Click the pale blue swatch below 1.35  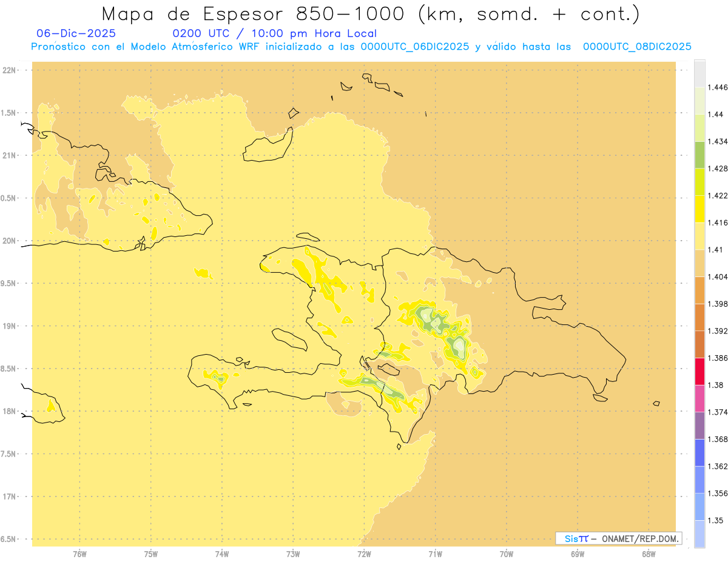coord(699,534)
